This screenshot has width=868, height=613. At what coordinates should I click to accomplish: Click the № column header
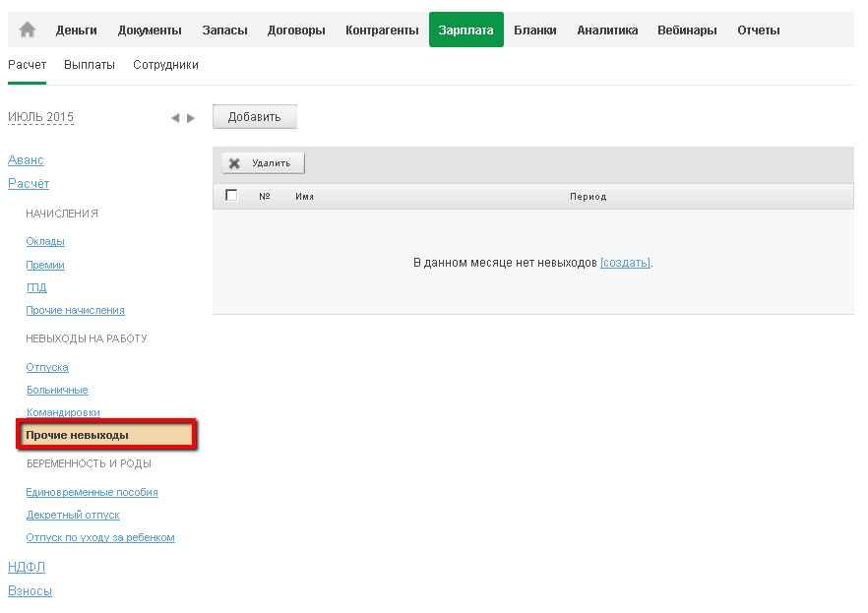[x=265, y=196]
